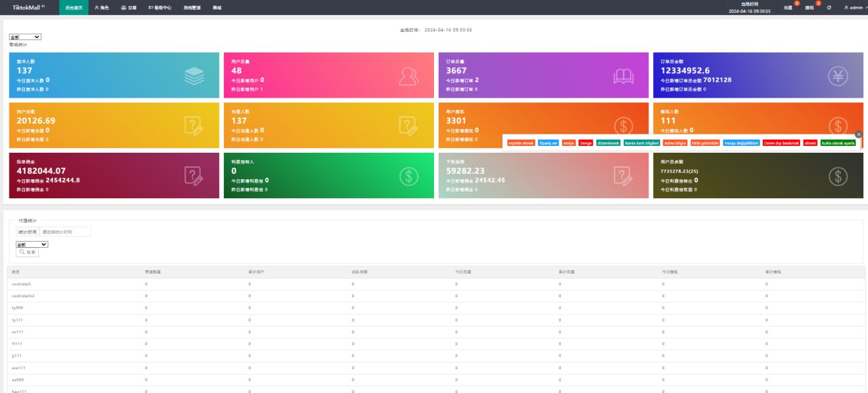The image size is (868, 393).
Task: Click the dollar icon on dark olive card
Action: pos(838,176)
